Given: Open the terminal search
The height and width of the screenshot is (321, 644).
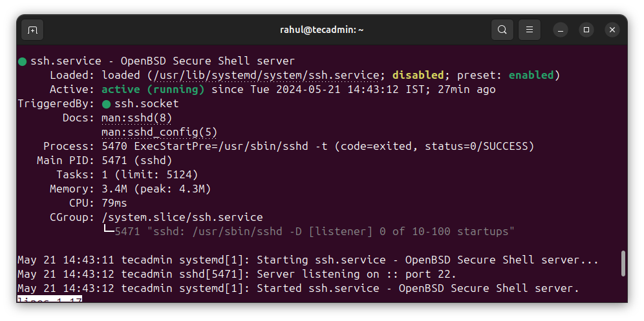Looking at the screenshot, I should coord(502,30).
